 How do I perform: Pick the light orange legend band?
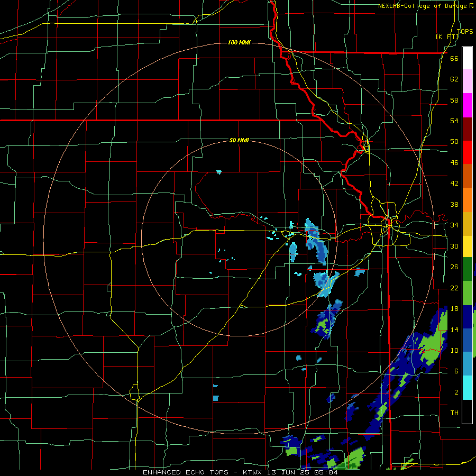467,200
